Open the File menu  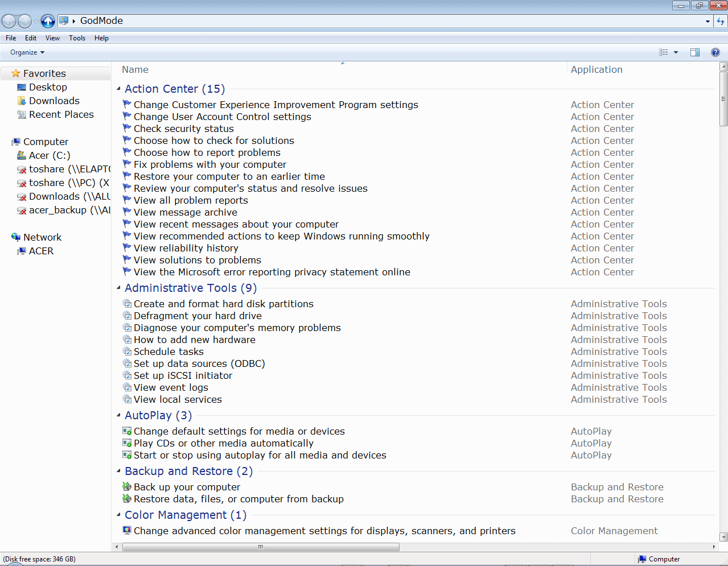[x=11, y=38]
